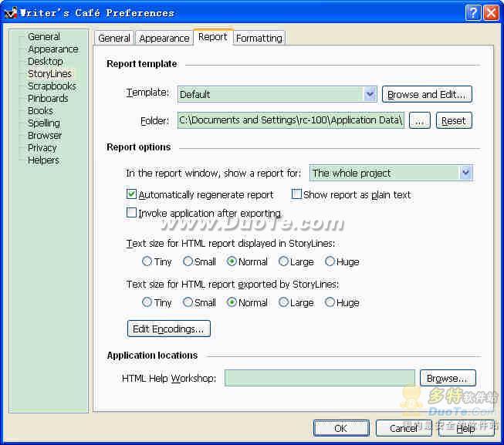Switch to the General tab

click(114, 39)
